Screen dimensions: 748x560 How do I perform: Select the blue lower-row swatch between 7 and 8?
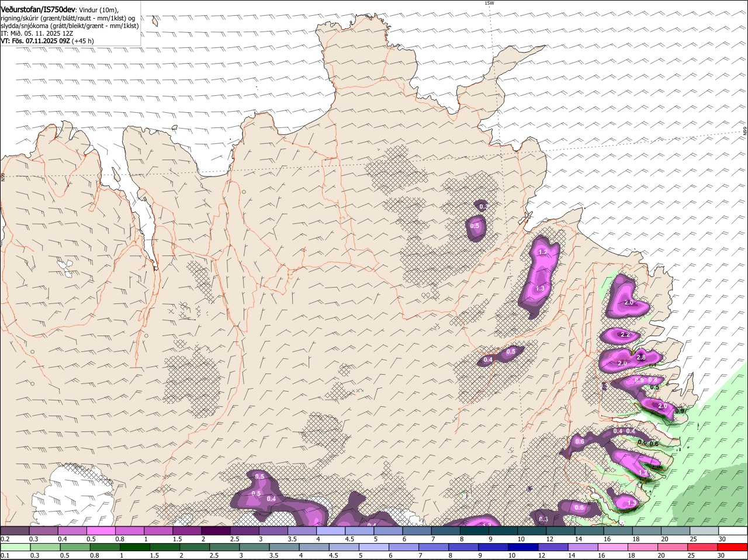pyautogui.click(x=434, y=548)
